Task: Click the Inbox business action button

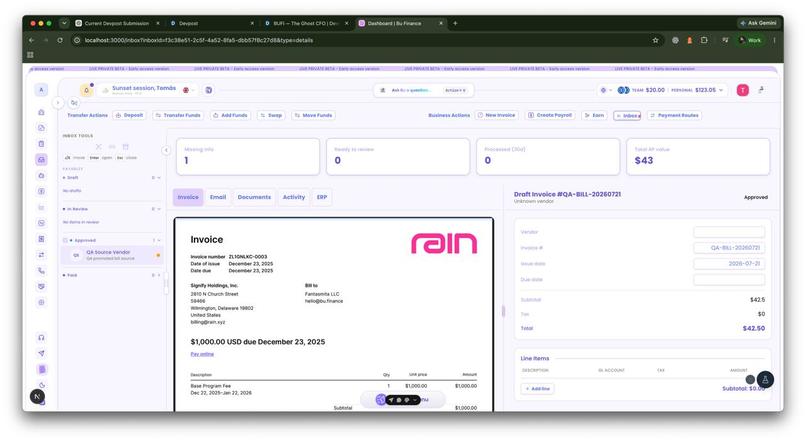Action: [x=627, y=116]
